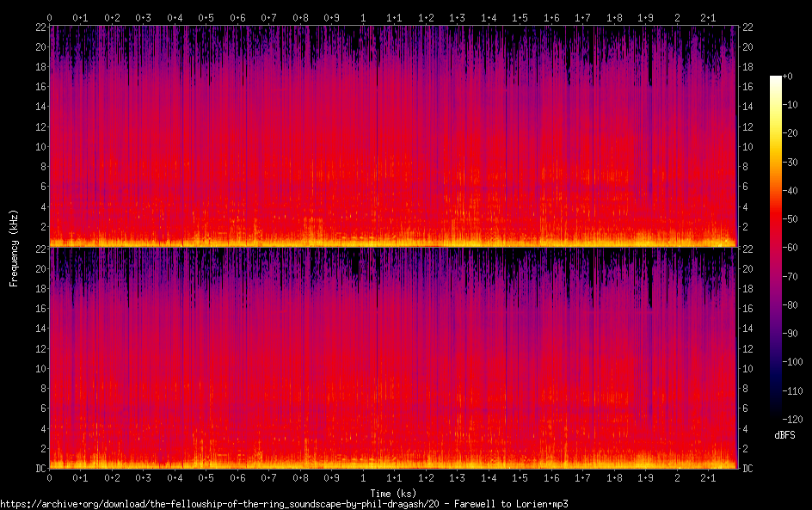Click the 16 kHz tick on lower channel's right axis
This screenshot has height=510, width=812.
click(x=748, y=308)
